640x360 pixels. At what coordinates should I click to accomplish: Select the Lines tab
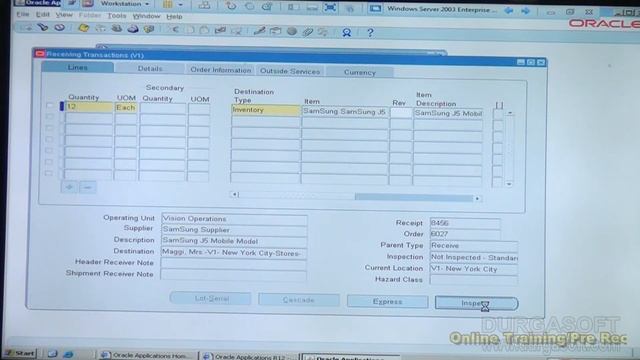click(x=78, y=67)
